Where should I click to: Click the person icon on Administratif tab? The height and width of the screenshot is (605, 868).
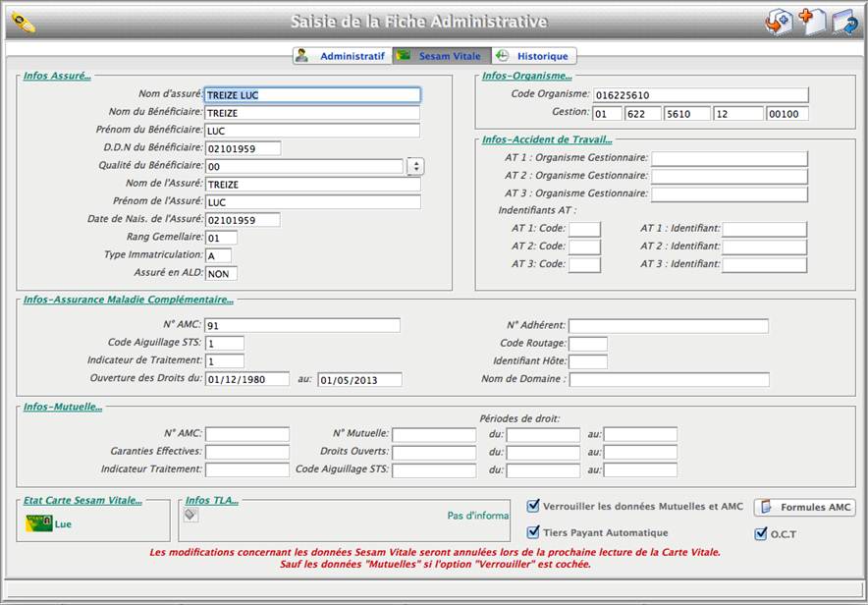coord(301,55)
